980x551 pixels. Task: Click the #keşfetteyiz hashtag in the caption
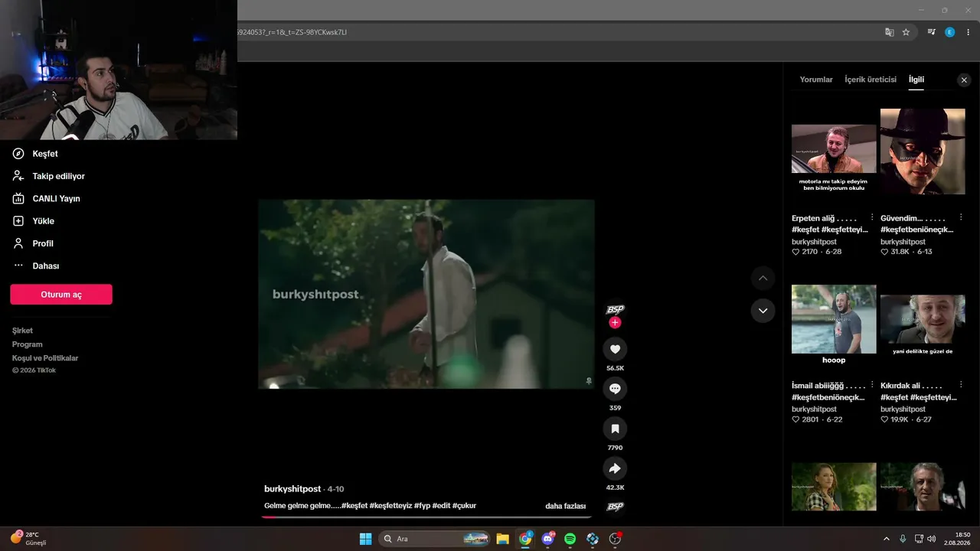[390, 506]
